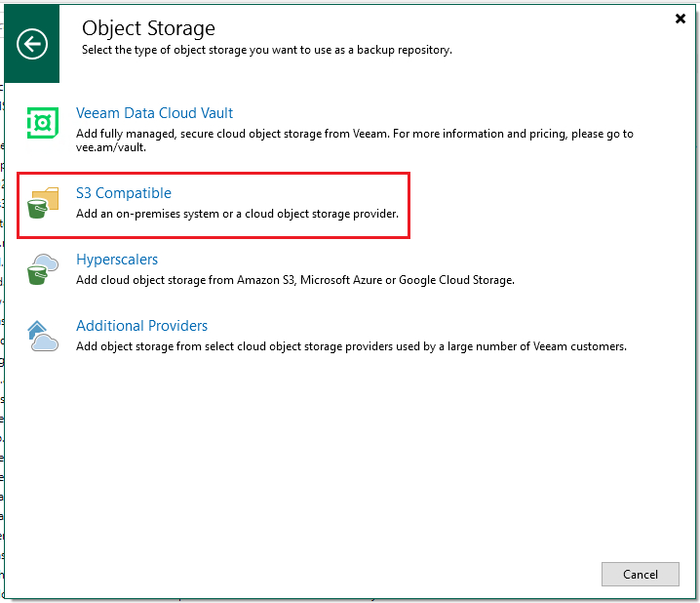Click the Additional Providers house cloud icon
Image resolution: width=700 pixels, height=603 pixels.
tap(43, 336)
